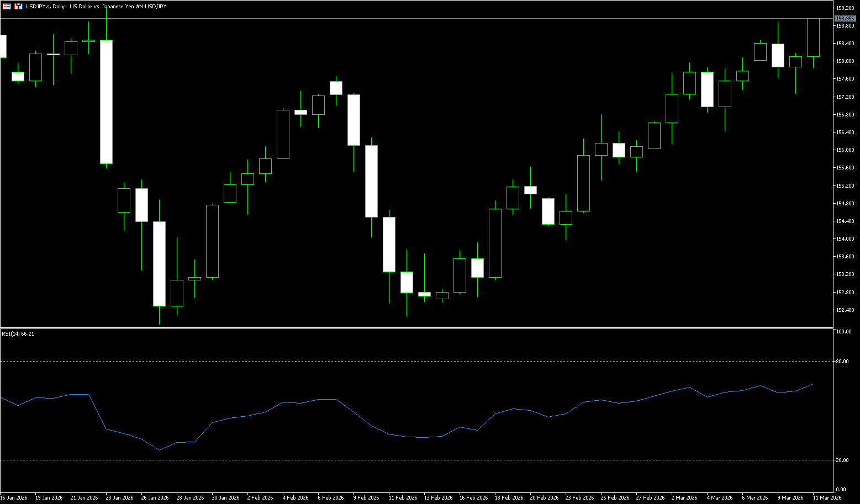
Task: Click the one-click trading panel icon
Action: point(18,6)
